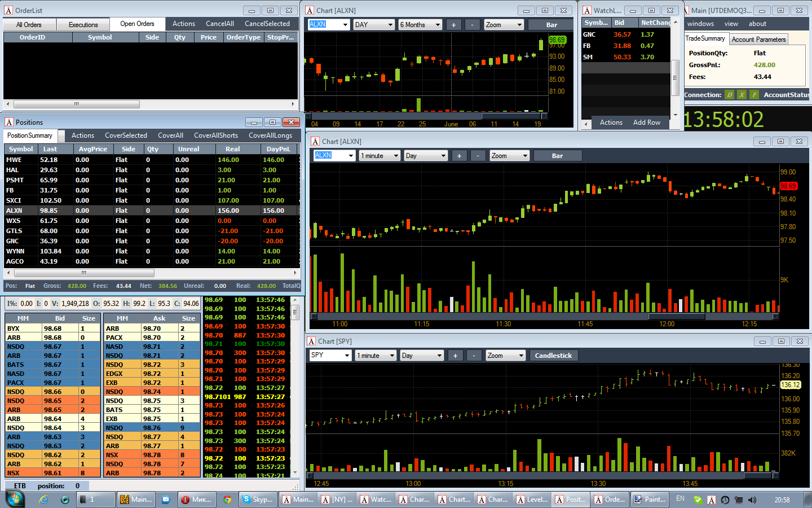This screenshot has height=508, width=812.
Task: Select the WYNN row in Positions table
Action: [152, 251]
